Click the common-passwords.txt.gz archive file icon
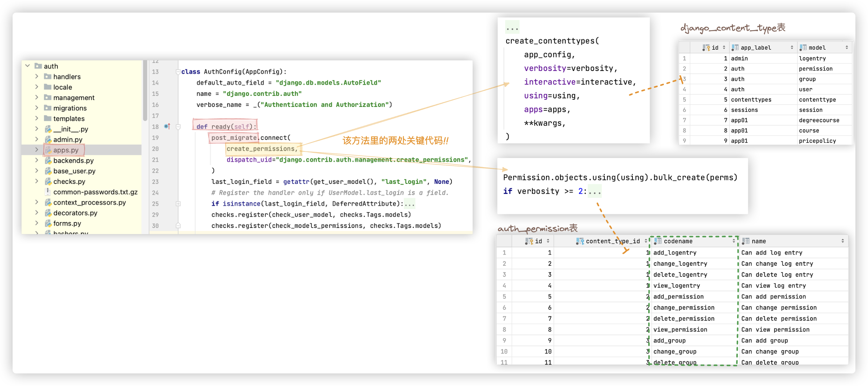 (x=48, y=192)
